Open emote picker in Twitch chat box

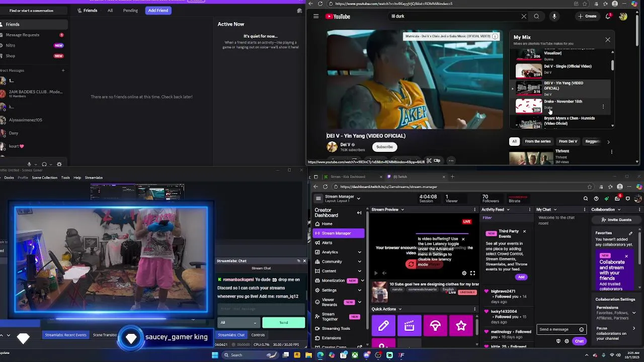(582, 330)
